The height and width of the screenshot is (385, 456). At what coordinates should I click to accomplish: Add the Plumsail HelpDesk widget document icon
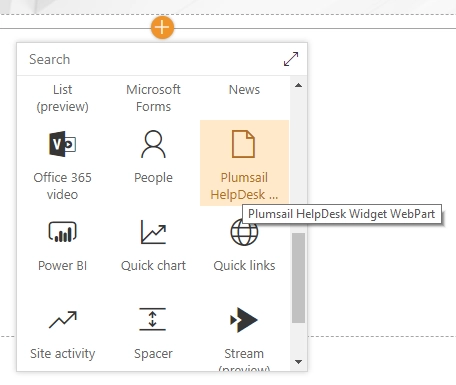point(244,144)
